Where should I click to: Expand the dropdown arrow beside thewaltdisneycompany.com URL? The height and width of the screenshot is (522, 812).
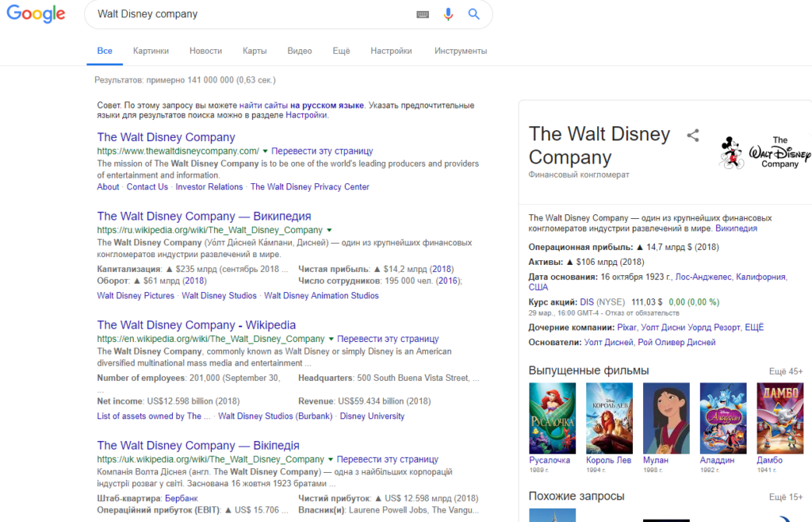(265, 152)
